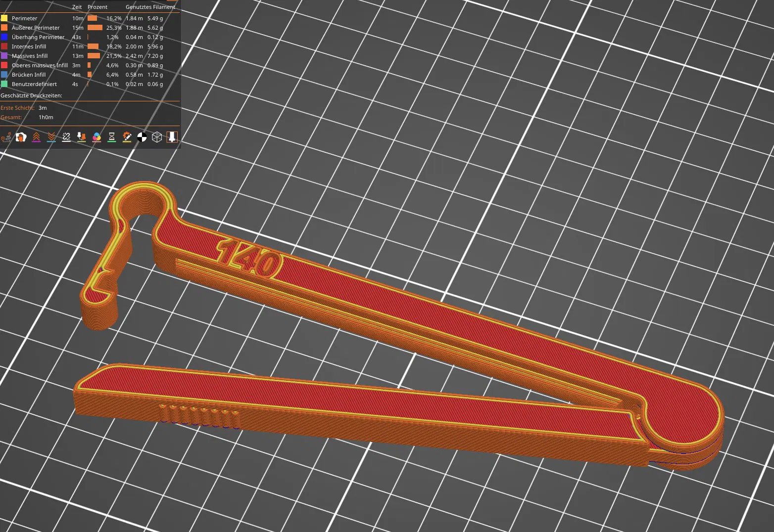Toggle color changes icon
The image size is (774, 532).
97,137
